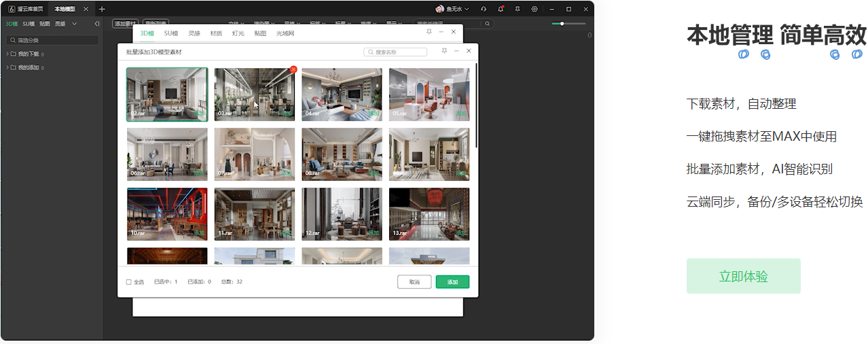Select the 02.rar thumbnail
This screenshot has height=344, width=868.
tap(167, 94)
